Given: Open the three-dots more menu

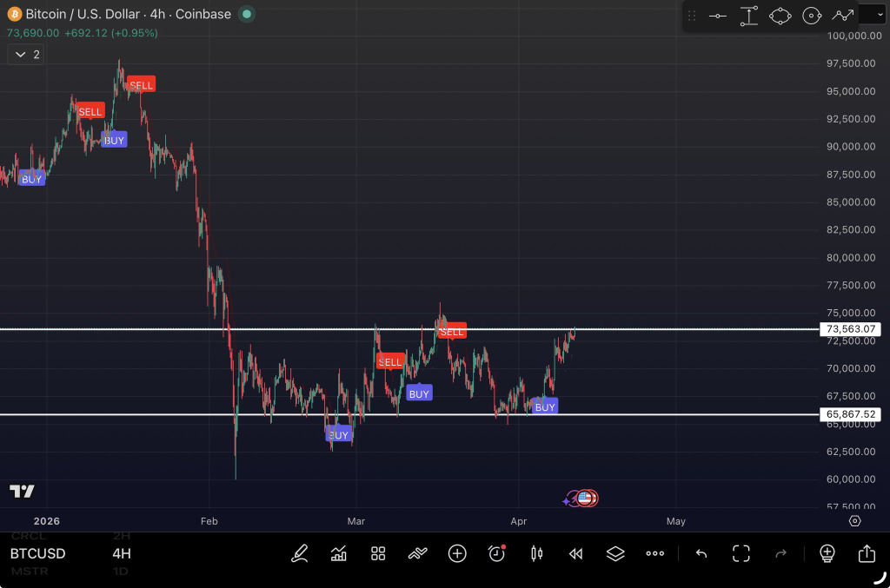Looking at the screenshot, I should (x=655, y=553).
